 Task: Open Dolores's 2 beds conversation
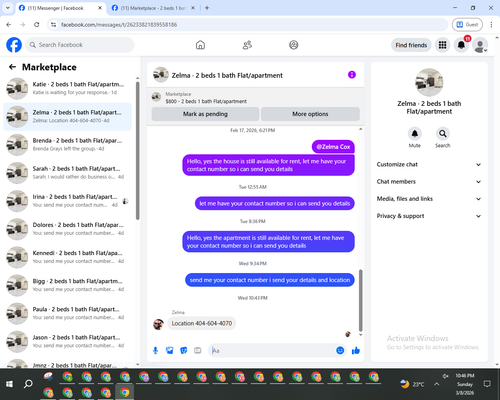[x=67, y=229]
